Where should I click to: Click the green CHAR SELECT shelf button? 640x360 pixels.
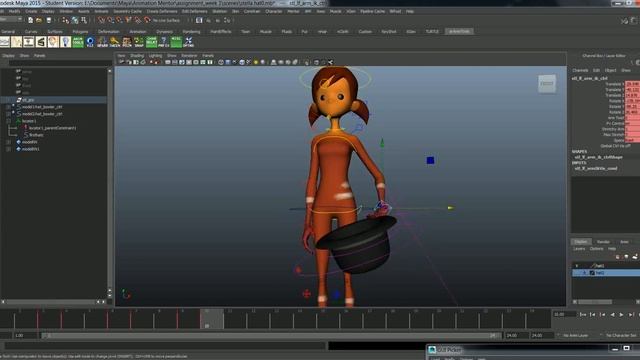coord(151,42)
